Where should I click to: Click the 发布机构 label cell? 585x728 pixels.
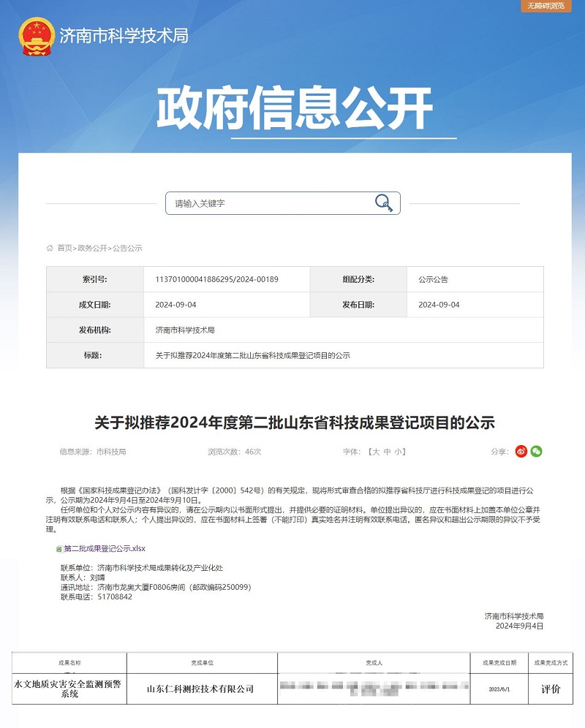95,330
